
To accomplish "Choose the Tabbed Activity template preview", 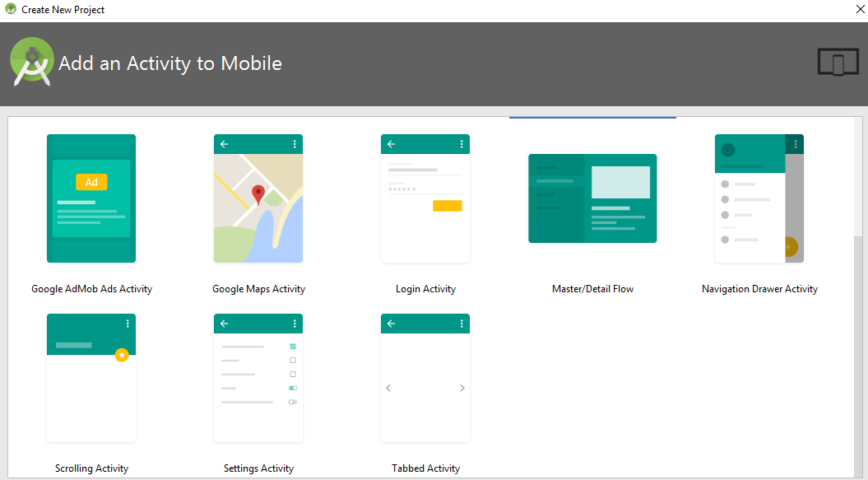I will tap(425, 378).
